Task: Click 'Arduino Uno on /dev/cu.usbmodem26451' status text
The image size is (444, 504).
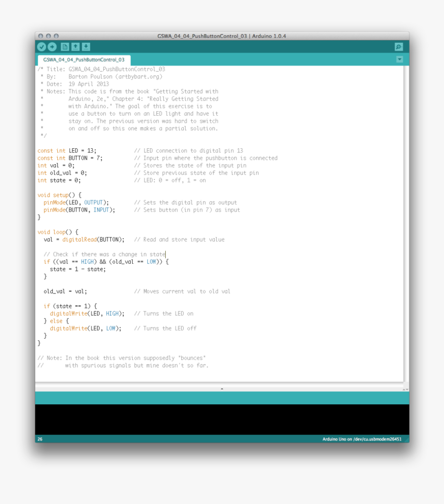Action: click(362, 439)
